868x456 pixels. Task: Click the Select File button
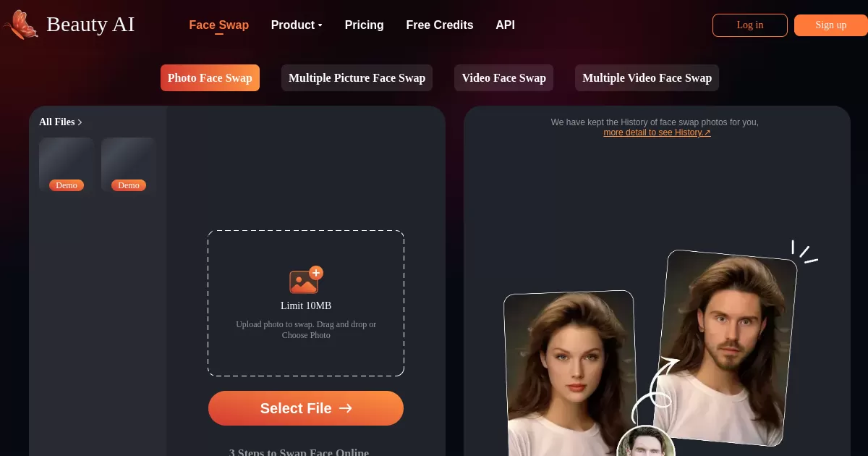306,408
